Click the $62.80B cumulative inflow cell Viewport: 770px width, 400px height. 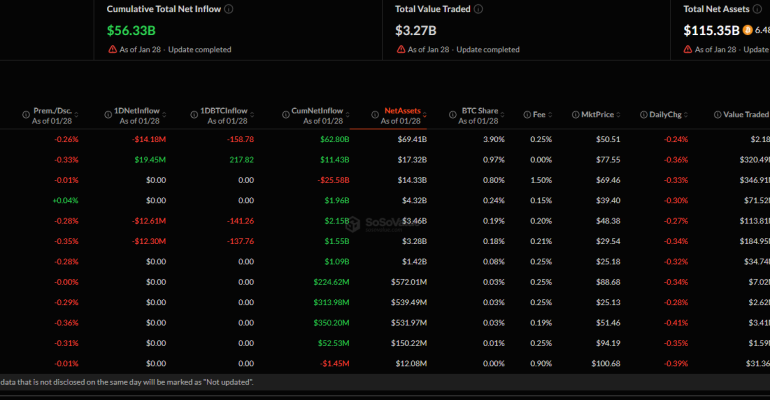tap(334, 139)
